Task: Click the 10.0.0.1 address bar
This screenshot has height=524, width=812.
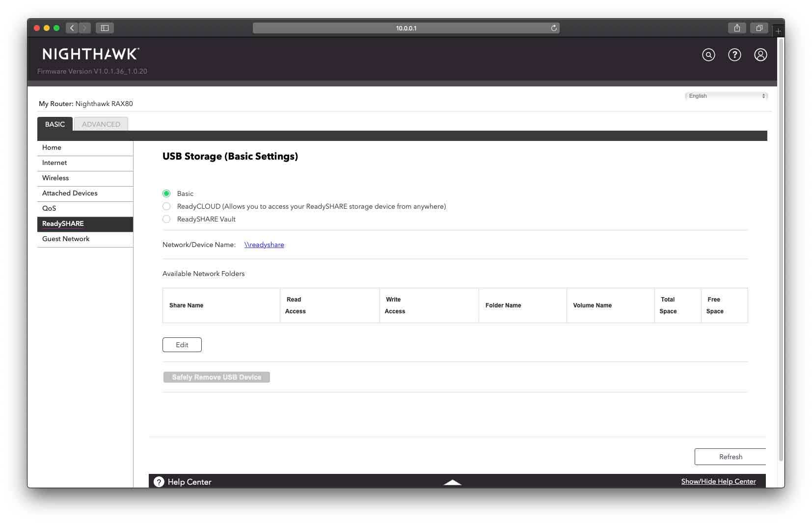Action: (406, 28)
